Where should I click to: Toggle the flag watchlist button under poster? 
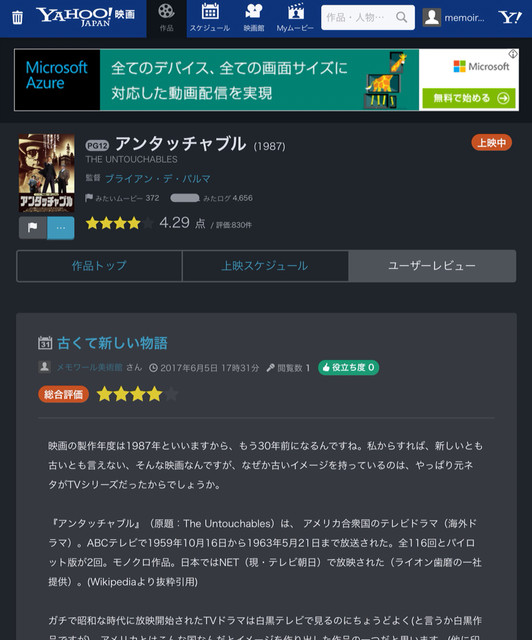(33, 227)
